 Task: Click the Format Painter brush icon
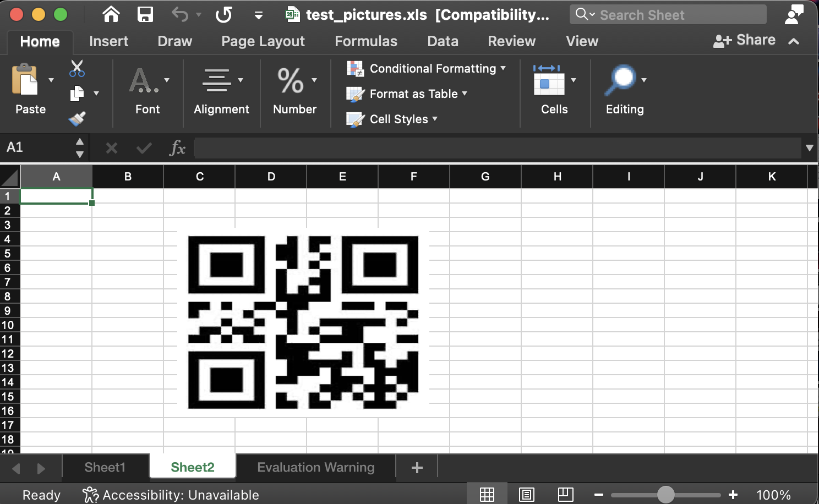77,118
